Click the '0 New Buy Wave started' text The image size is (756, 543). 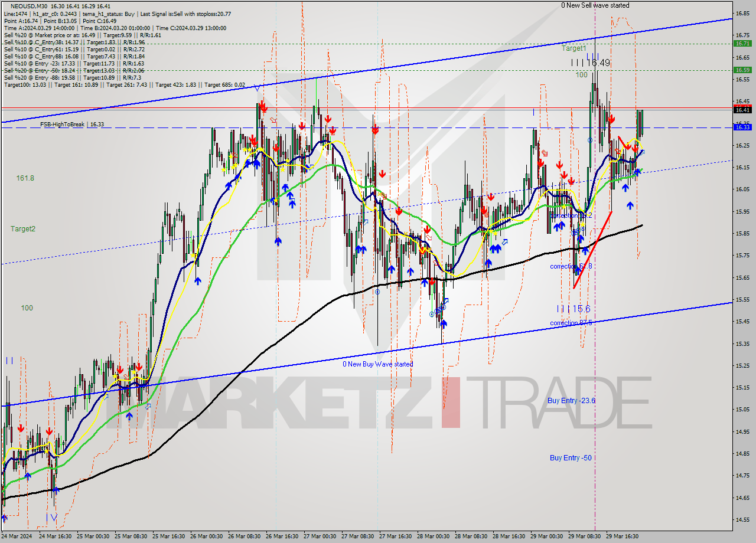coord(378,364)
